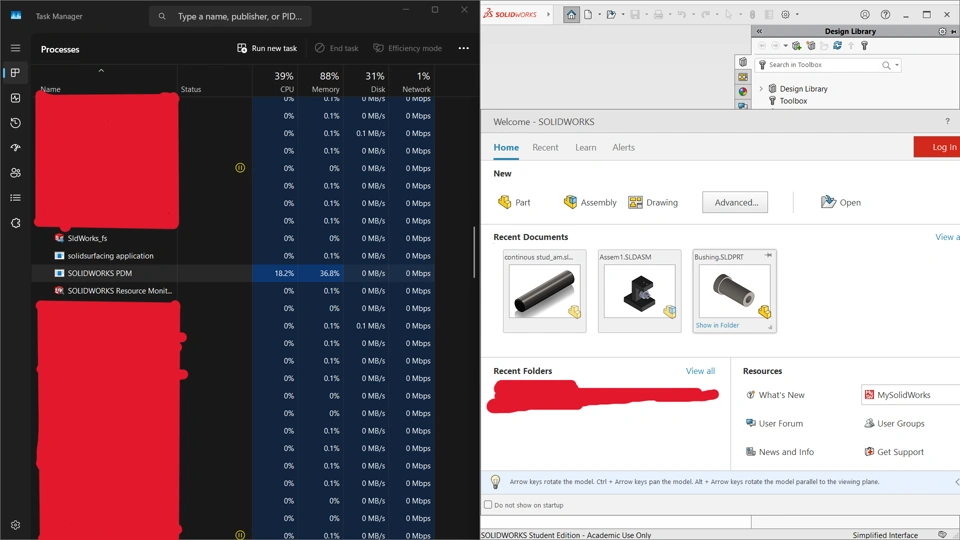The width and height of the screenshot is (960, 540).
Task: Click New document icon in SOLIDWORKS toolbar
Action: pyautogui.click(x=588, y=15)
